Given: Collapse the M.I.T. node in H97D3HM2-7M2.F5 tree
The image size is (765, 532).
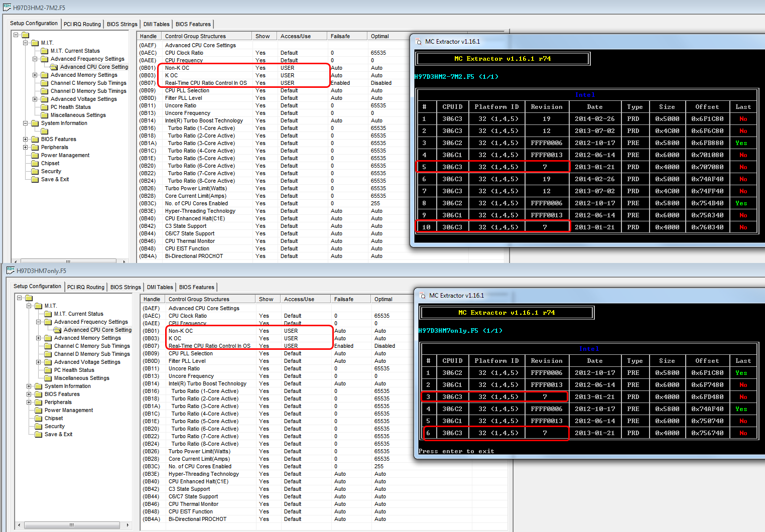Looking at the screenshot, I should coord(26,43).
